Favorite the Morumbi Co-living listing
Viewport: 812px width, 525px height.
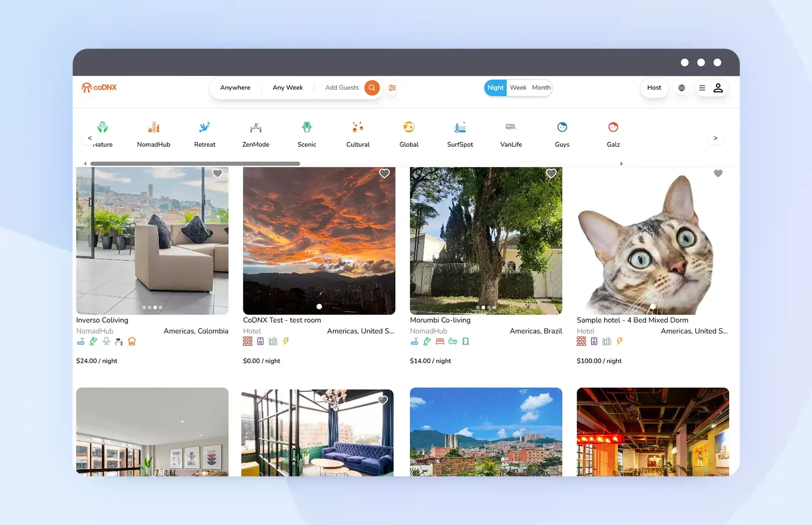[x=551, y=173]
